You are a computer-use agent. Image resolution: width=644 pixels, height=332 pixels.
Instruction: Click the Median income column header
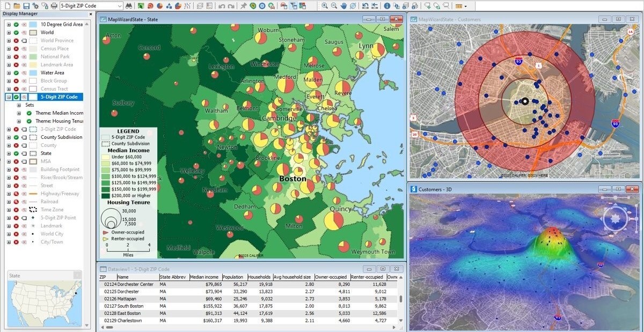(203, 277)
